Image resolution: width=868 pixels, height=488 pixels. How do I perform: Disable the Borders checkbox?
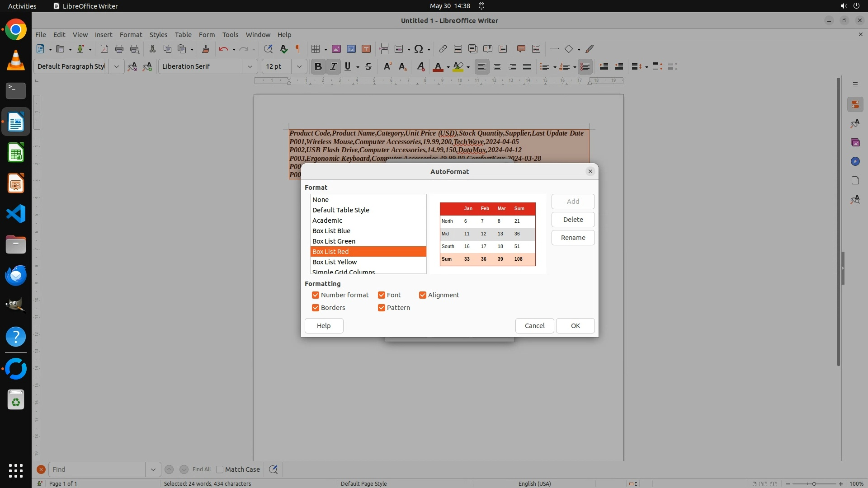316,308
